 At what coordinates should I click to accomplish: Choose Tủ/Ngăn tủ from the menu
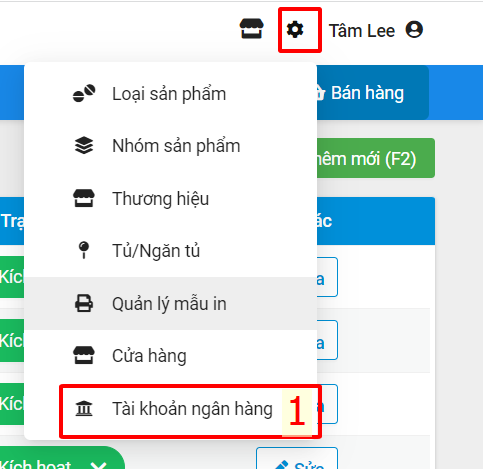click(170, 251)
